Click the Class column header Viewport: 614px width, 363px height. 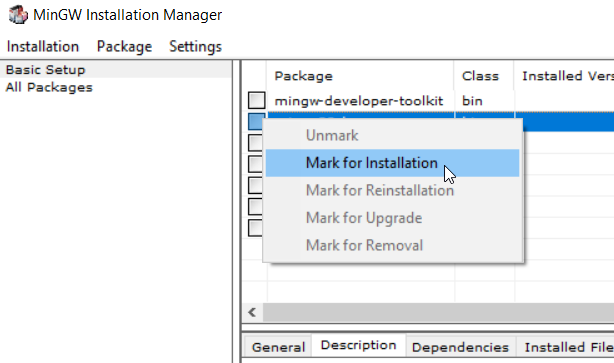point(484,76)
